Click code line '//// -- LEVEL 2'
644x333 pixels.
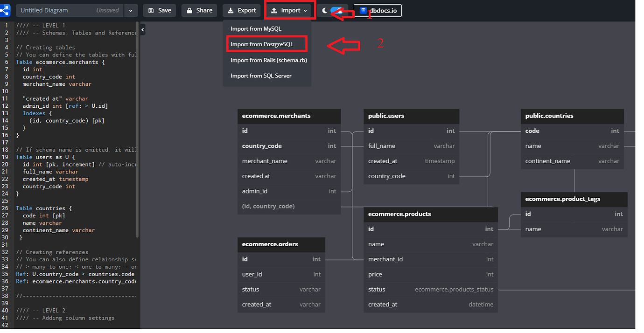point(41,311)
